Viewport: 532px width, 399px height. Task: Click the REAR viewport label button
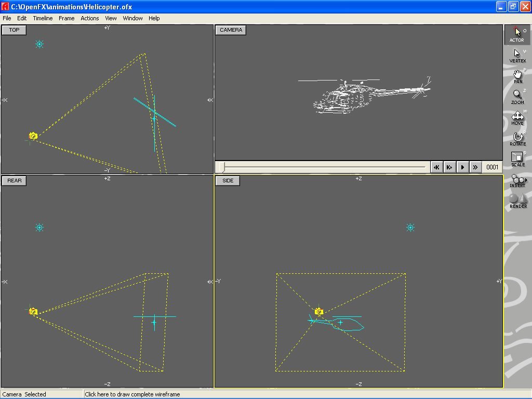click(x=14, y=180)
